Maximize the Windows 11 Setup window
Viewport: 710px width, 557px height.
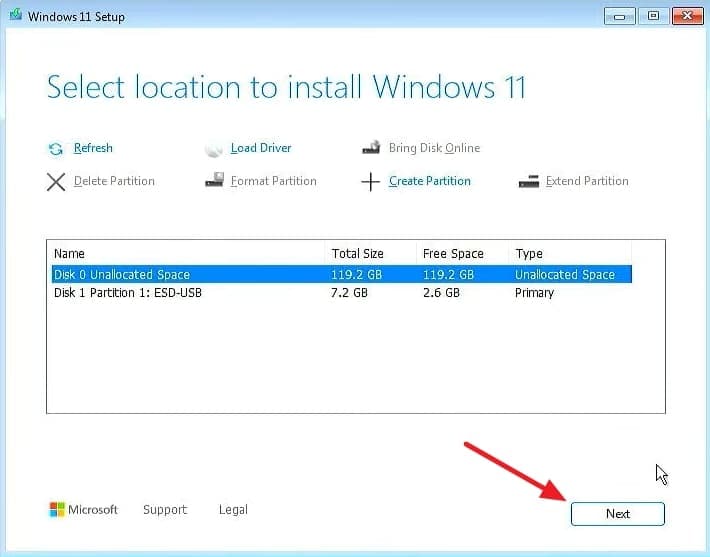[653, 16]
